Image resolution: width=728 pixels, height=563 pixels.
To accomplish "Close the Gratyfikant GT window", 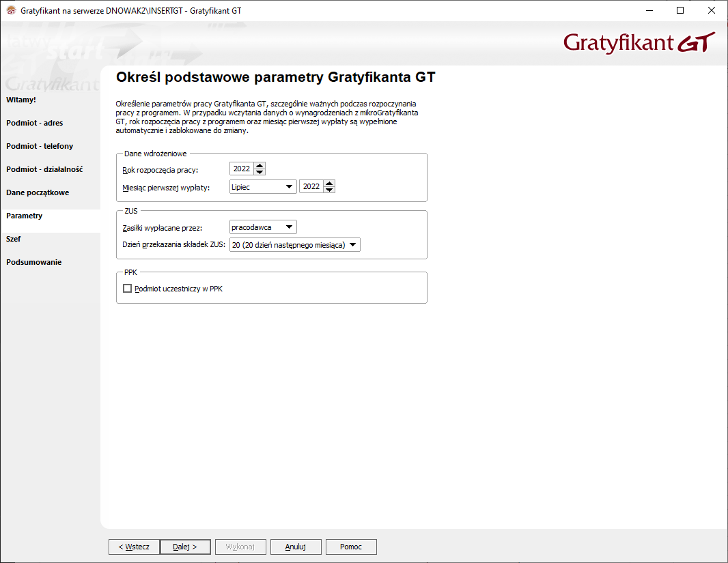I will tap(712, 10).
